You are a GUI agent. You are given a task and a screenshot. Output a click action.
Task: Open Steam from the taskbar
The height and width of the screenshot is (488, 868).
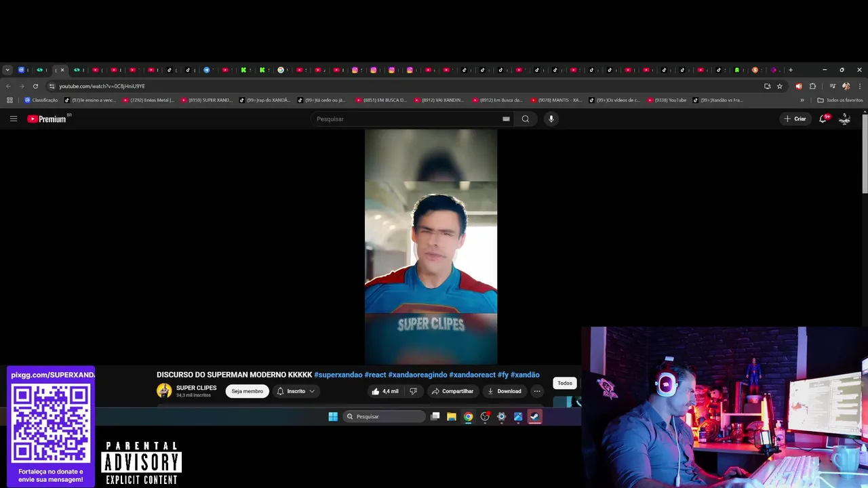pyautogui.click(x=535, y=417)
